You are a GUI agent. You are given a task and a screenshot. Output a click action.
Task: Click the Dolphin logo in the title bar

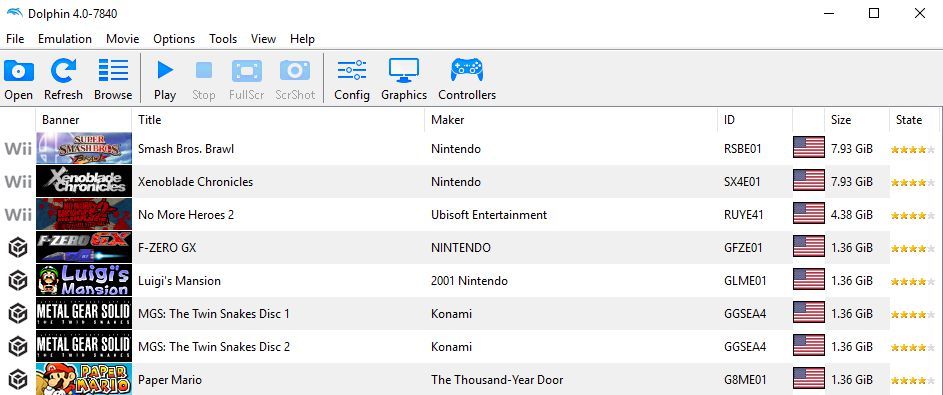tap(14, 13)
